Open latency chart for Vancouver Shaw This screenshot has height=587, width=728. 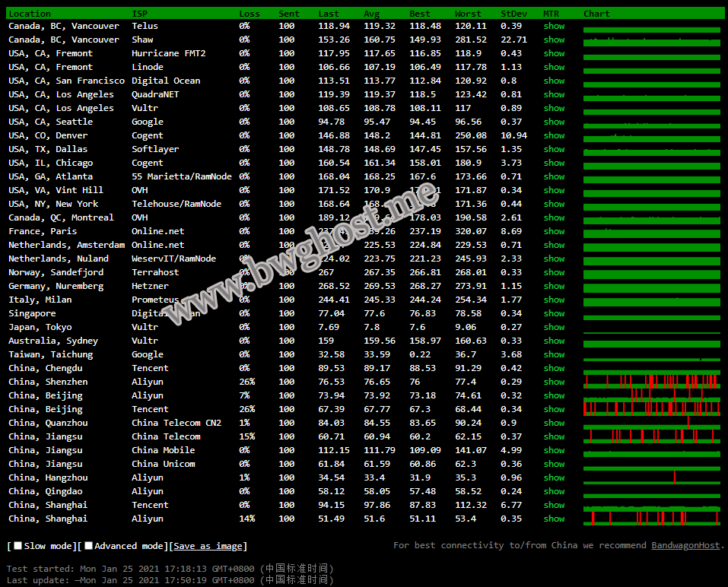652,41
